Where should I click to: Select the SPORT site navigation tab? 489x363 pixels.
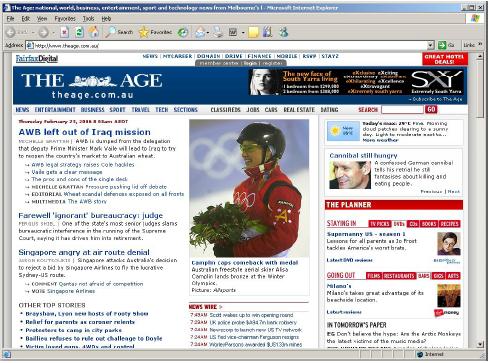pos(118,110)
